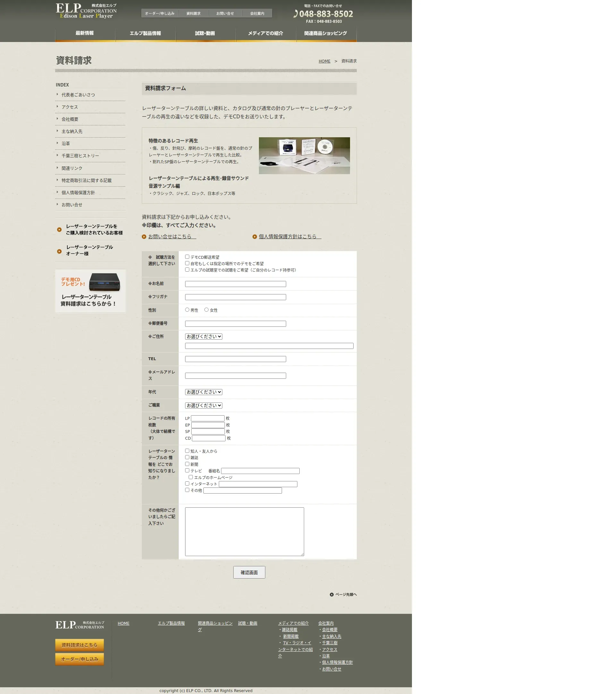
Task: Click the footer ELP Corporation logo
Action: pyautogui.click(x=80, y=625)
